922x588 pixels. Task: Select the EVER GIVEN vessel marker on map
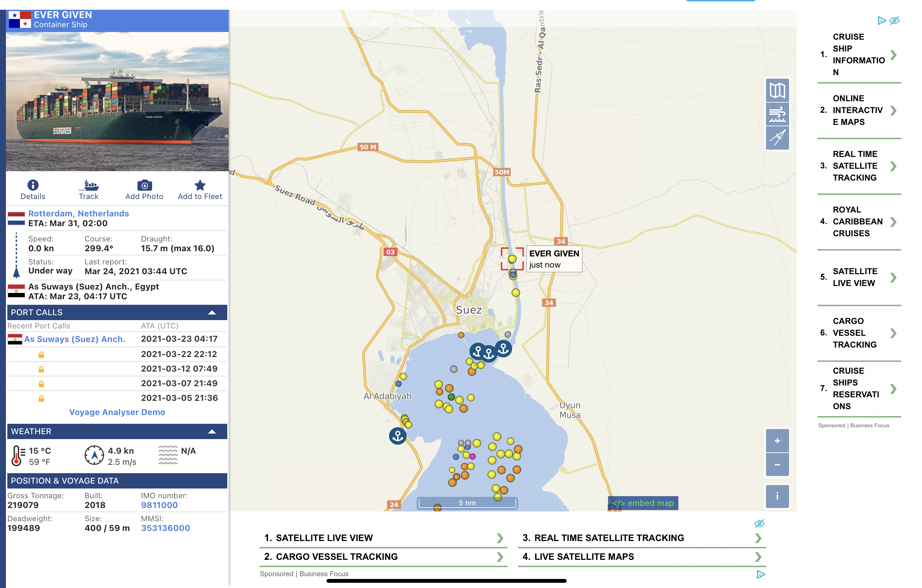pos(512,259)
